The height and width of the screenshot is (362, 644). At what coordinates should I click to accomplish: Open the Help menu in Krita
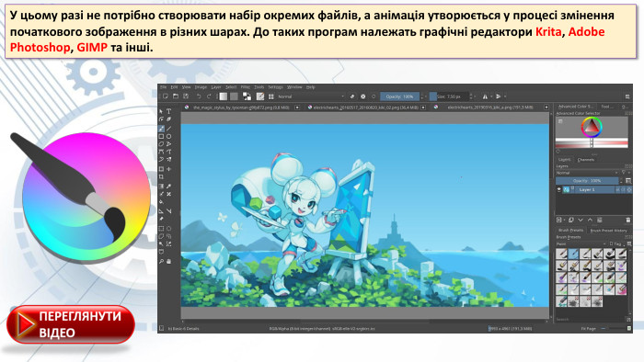coord(311,87)
